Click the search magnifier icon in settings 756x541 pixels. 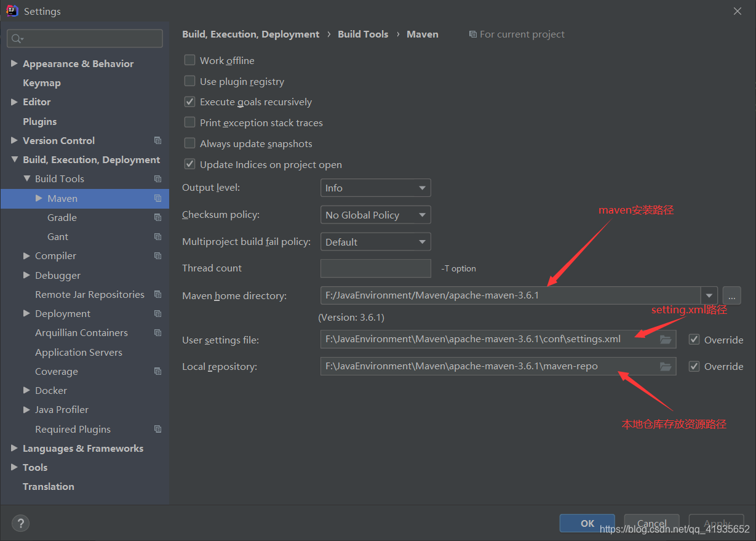tap(16, 39)
